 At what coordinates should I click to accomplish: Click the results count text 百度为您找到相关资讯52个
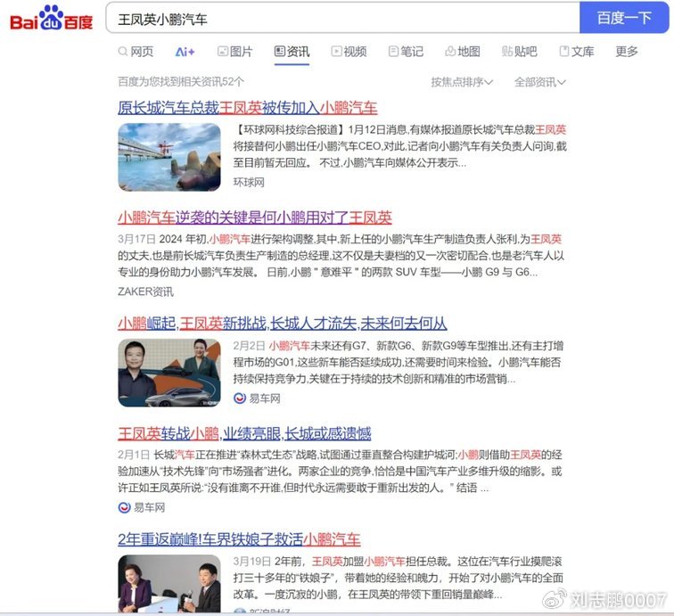coord(181,82)
